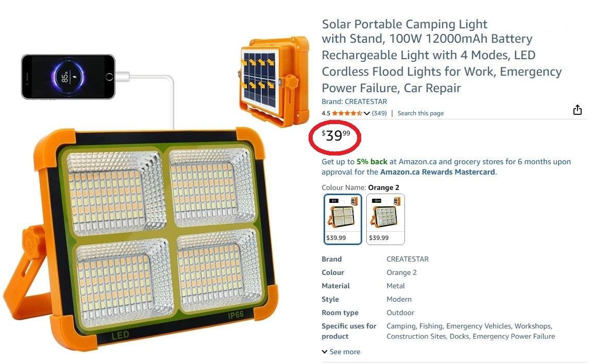Choose the second colour variant swatch
593x364 pixels.
pos(385,218)
